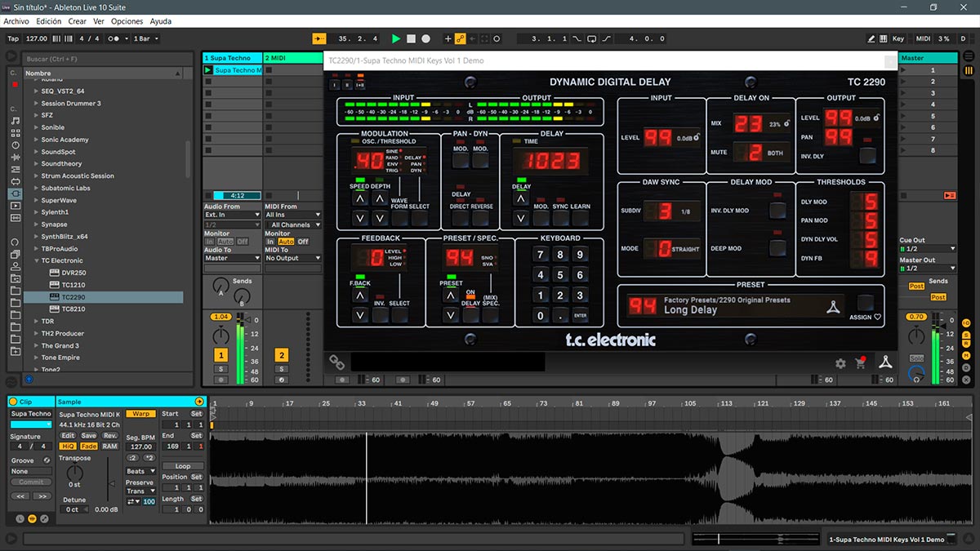
Task: Open the Sounds category in browser sidebar
Action: click(15, 121)
